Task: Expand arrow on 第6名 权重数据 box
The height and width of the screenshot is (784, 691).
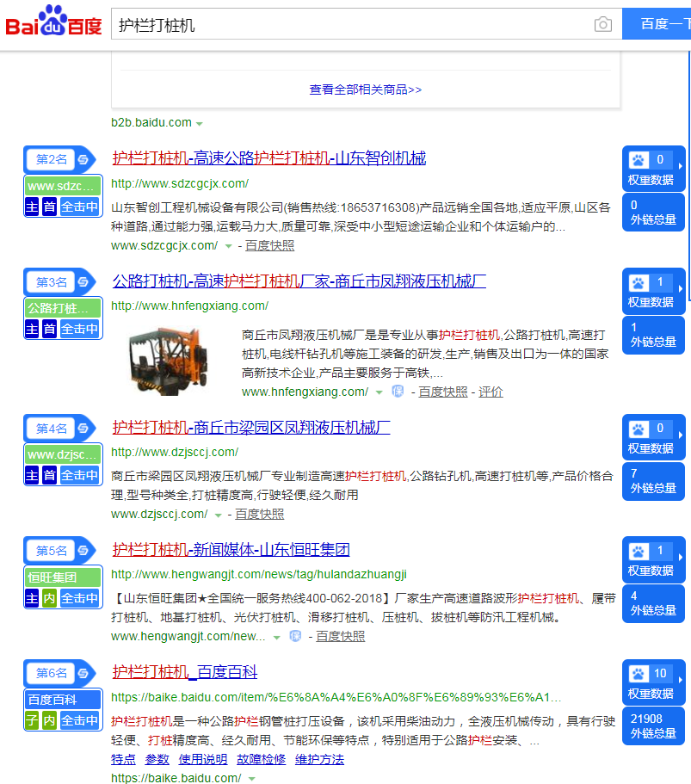Action: pyautogui.click(x=680, y=680)
